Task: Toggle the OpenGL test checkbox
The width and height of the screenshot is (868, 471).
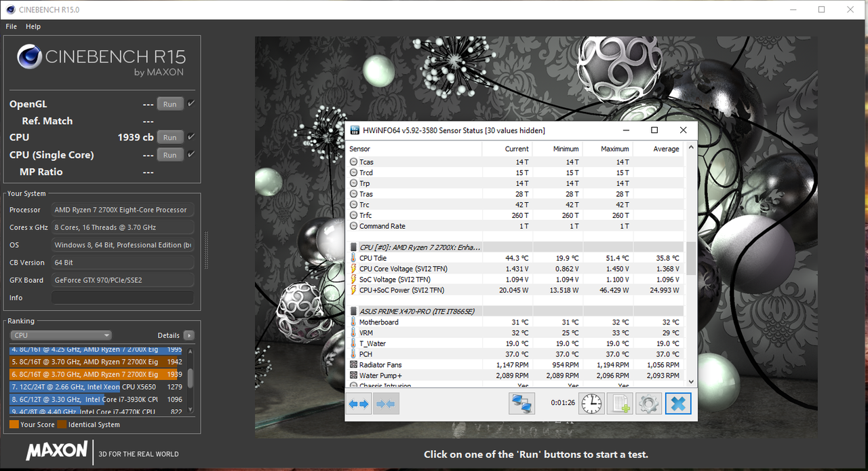Action: tap(191, 104)
